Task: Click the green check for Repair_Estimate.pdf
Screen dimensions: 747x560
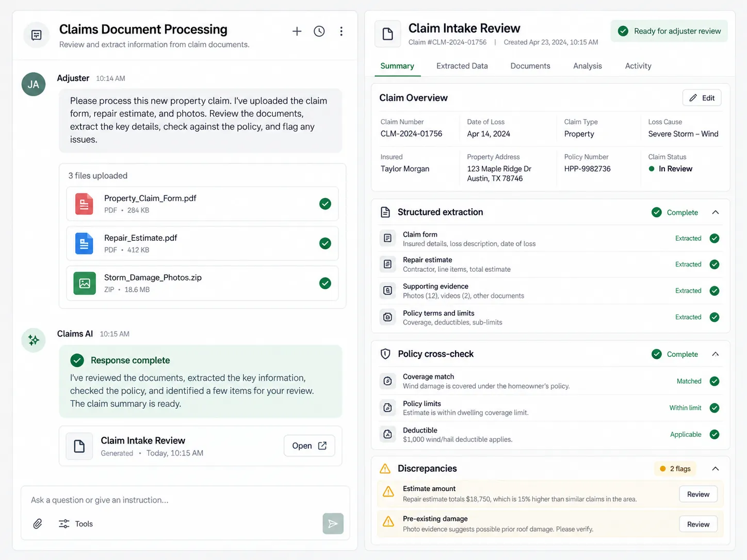Action: coord(325,243)
